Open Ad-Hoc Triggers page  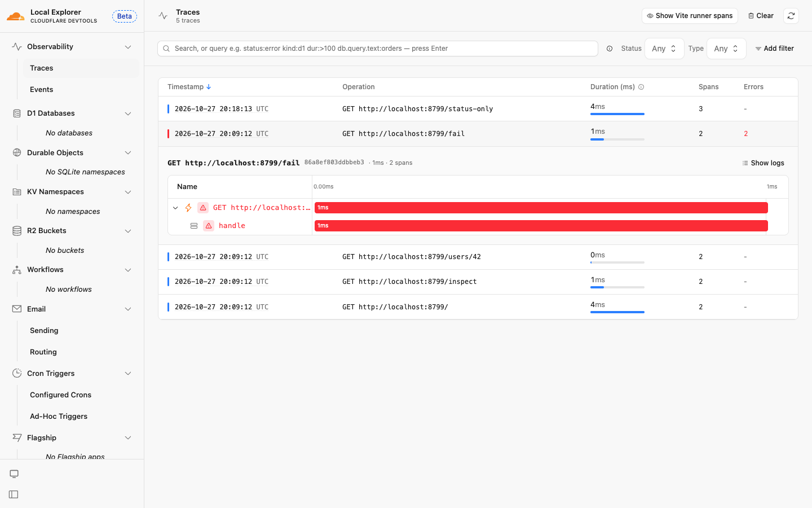(81, 417)
